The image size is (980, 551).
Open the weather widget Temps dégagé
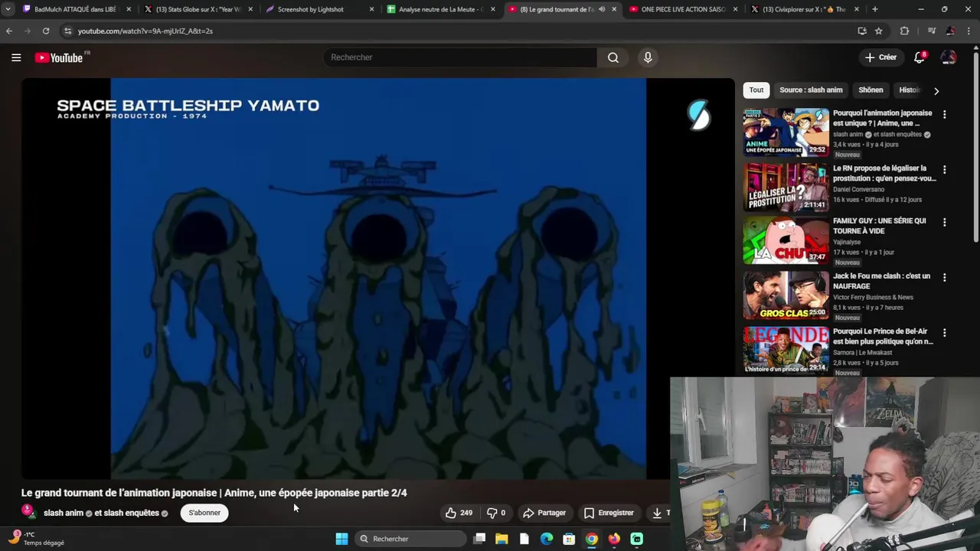pyautogui.click(x=37, y=539)
